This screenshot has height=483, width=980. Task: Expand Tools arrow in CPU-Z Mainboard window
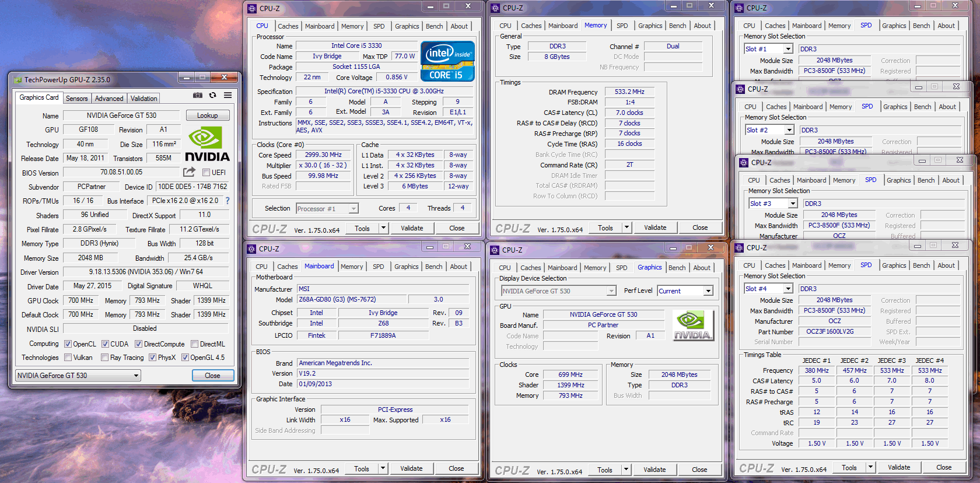pos(383,468)
